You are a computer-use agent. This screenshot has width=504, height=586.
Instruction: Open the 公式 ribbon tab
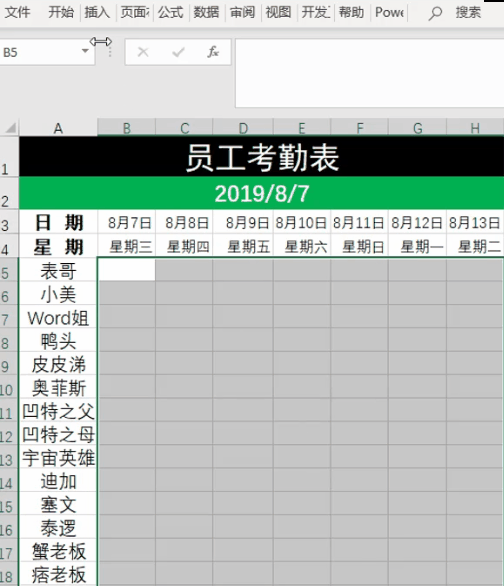point(170,12)
